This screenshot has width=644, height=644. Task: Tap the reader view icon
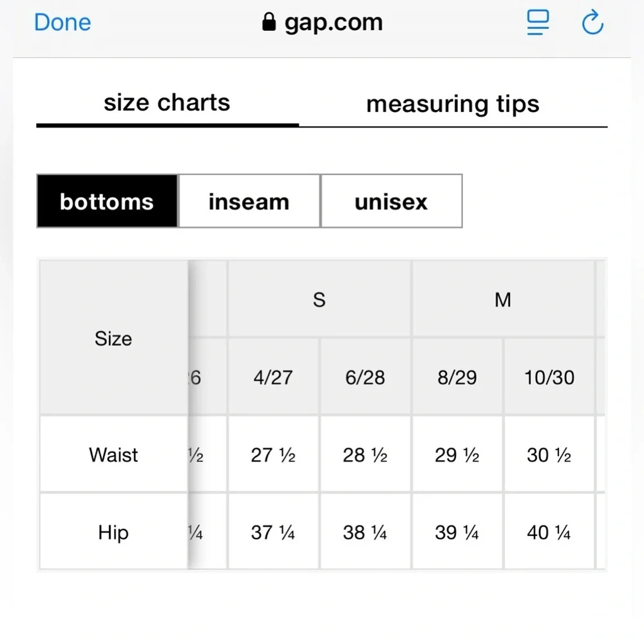pos(538,24)
